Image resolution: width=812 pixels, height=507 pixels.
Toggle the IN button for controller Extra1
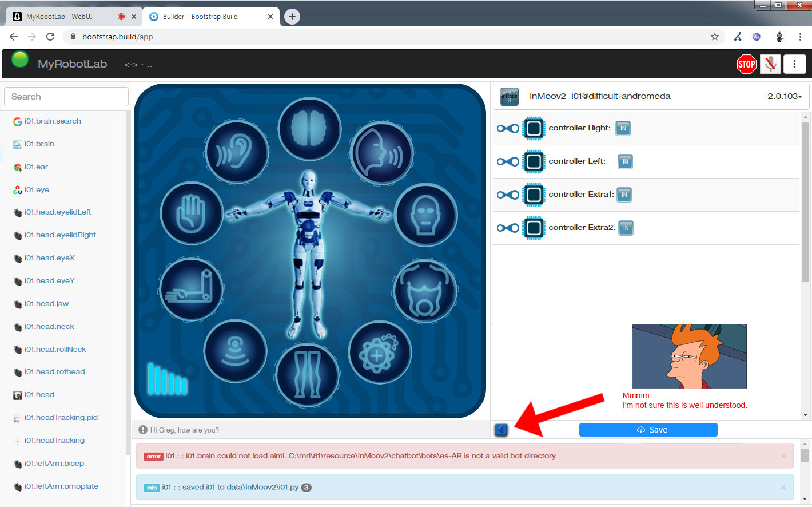coord(624,195)
